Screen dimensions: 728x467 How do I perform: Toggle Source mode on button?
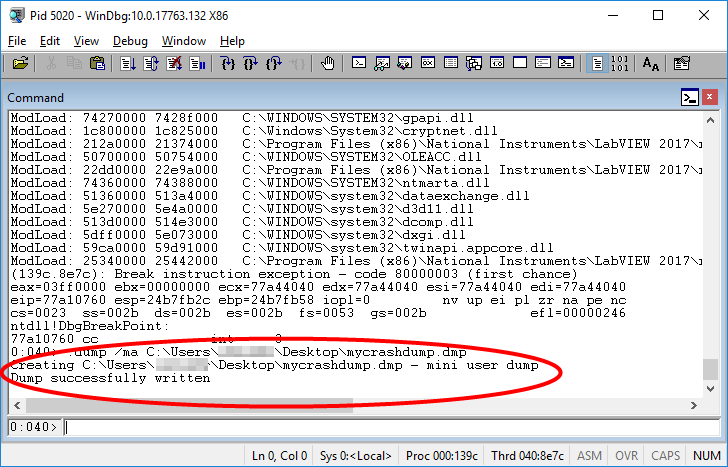point(596,64)
